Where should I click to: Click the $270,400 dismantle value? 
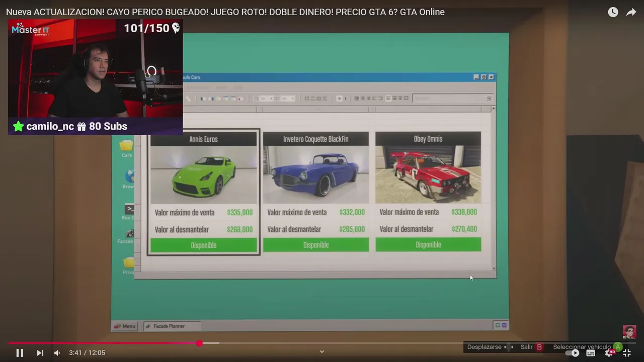[464, 229]
